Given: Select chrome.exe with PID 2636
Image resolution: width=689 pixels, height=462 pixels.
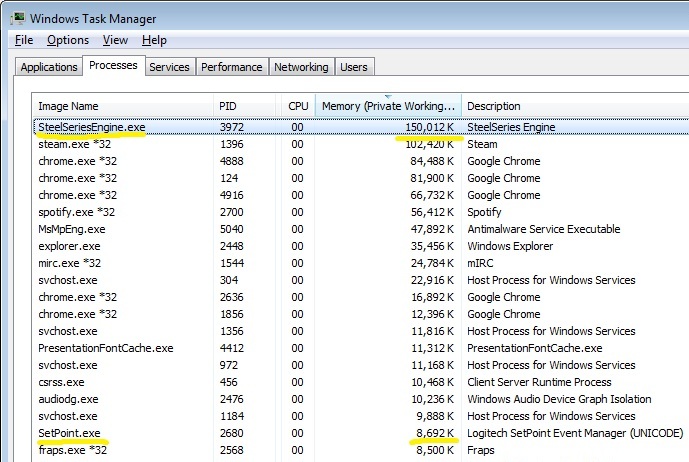Looking at the screenshot, I should point(361,297).
